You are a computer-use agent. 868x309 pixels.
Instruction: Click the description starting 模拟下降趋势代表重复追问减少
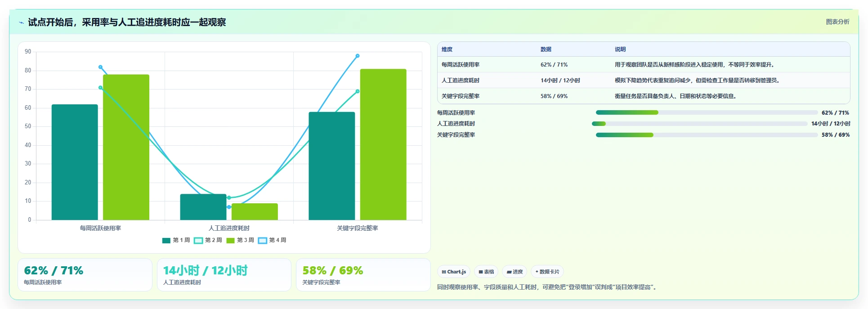click(x=698, y=81)
